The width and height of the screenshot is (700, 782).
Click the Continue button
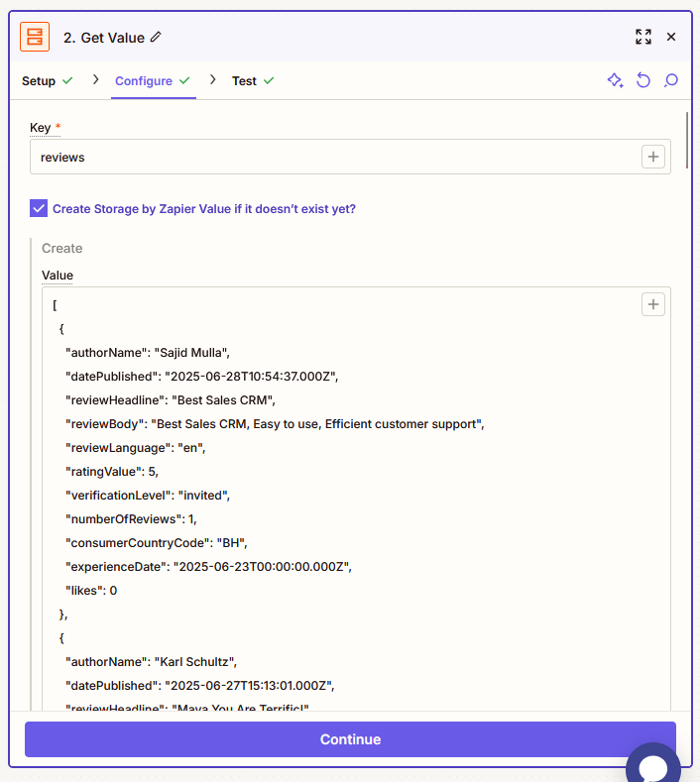point(350,739)
